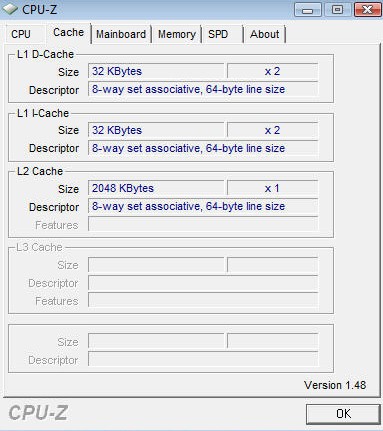The image size is (383, 431).
Task: Click L2 Cache descriptor field
Action: tap(203, 206)
